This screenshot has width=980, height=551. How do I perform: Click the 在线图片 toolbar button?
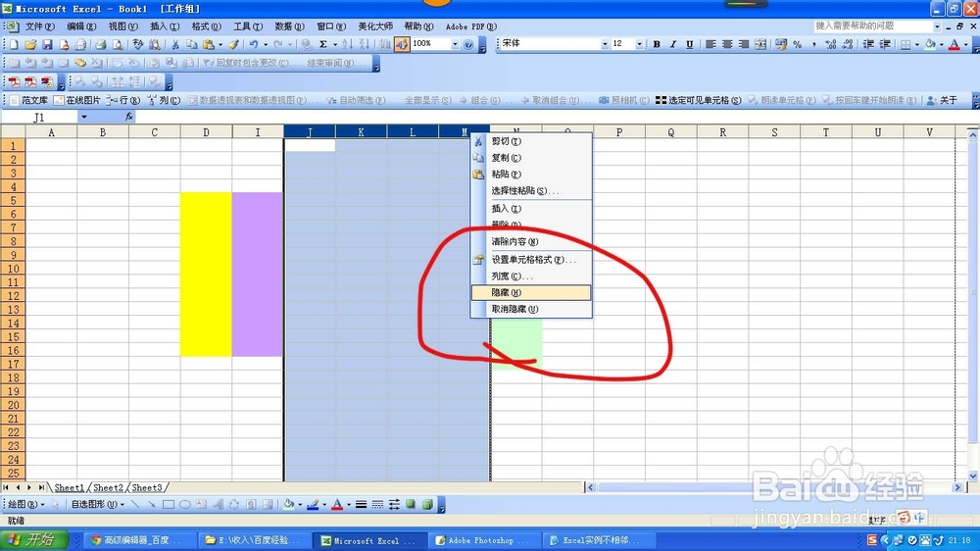[x=76, y=100]
